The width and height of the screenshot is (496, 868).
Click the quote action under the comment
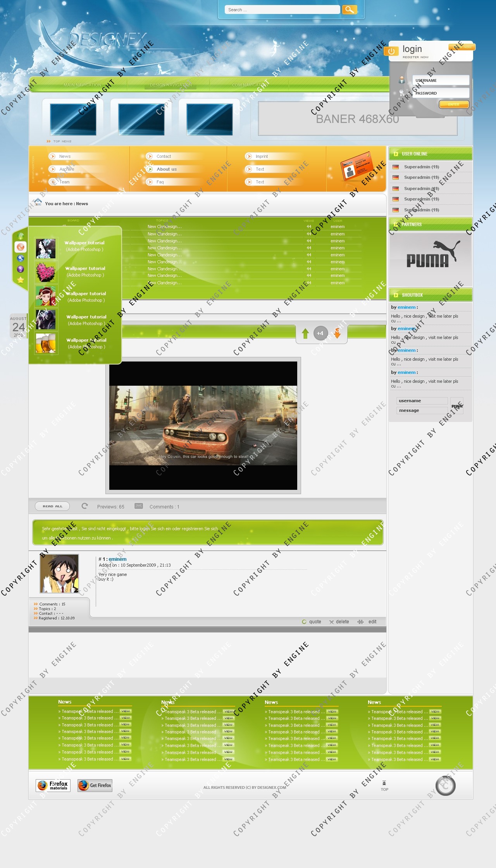[x=312, y=622]
